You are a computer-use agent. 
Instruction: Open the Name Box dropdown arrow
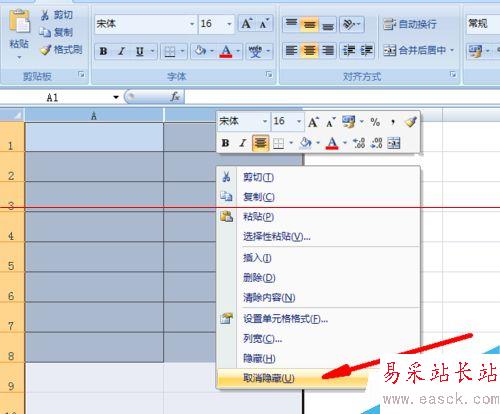[x=116, y=97]
